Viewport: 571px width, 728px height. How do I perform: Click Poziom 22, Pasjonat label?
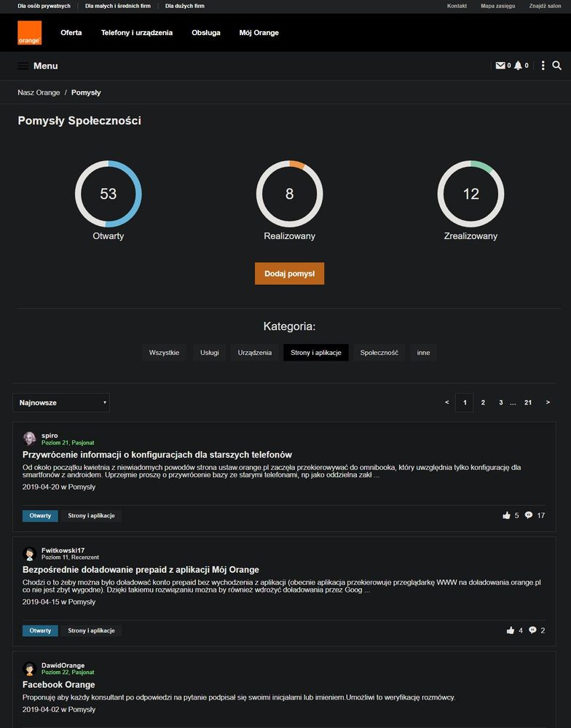pyautogui.click(x=68, y=673)
